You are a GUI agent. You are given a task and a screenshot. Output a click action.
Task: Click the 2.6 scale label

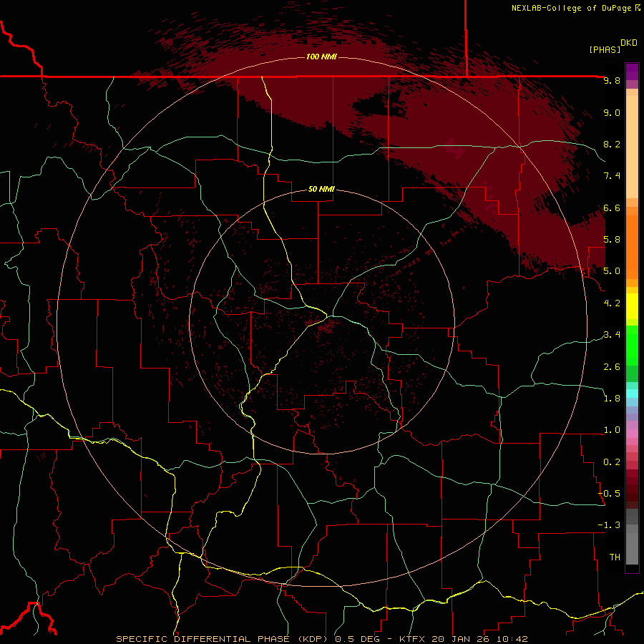pos(612,367)
